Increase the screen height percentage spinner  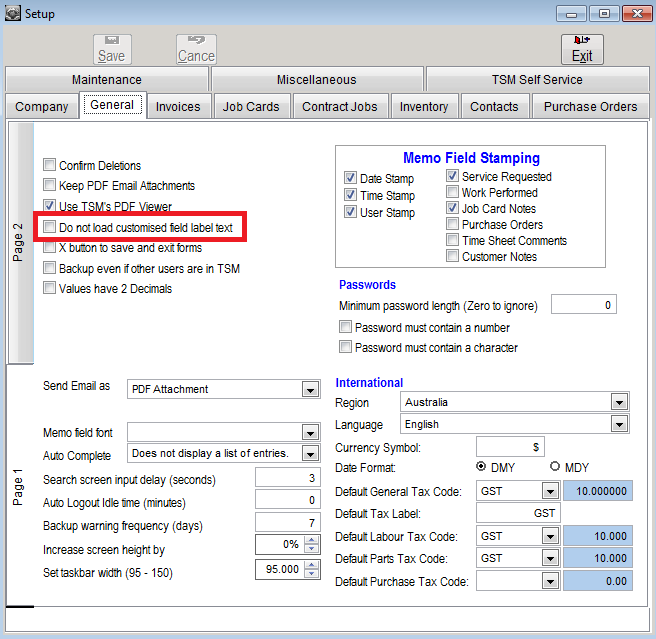pyautogui.click(x=312, y=539)
